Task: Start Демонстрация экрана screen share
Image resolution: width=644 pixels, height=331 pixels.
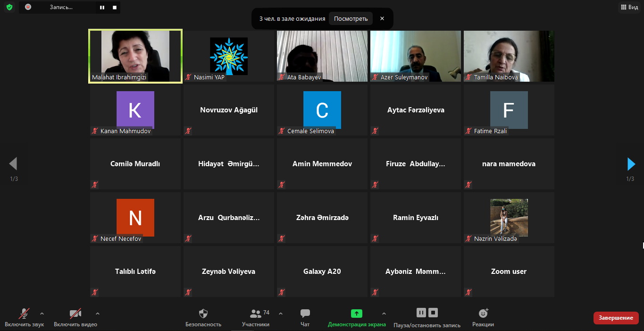Action: [x=357, y=318]
